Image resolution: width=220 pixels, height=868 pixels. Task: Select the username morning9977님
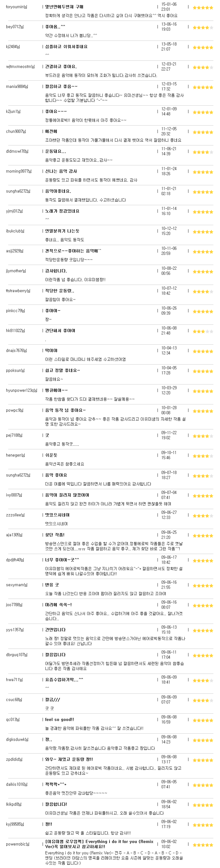19,171
